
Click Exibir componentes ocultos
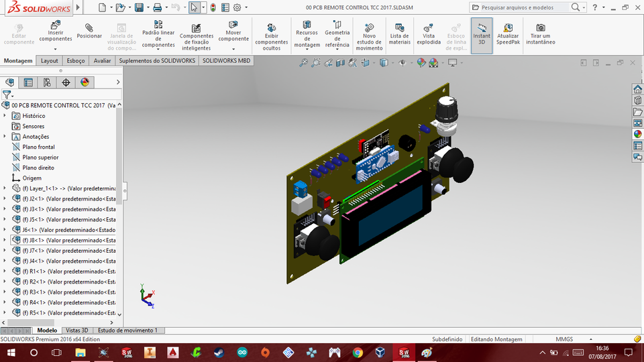(x=271, y=36)
